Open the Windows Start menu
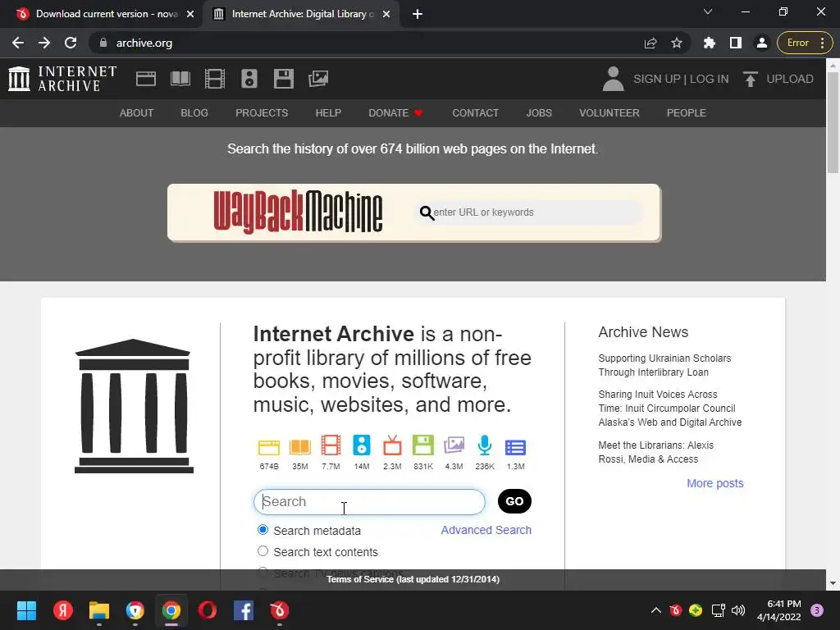 pyautogui.click(x=26, y=610)
